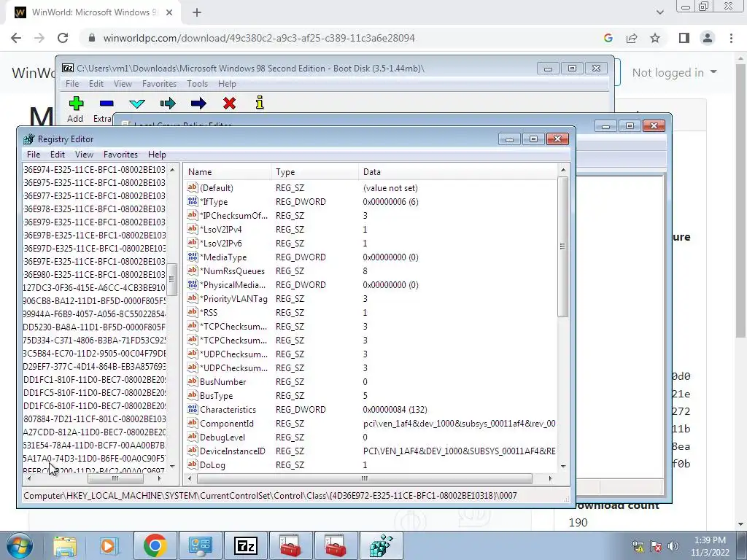Click the Chrome address bar URL

259,38
